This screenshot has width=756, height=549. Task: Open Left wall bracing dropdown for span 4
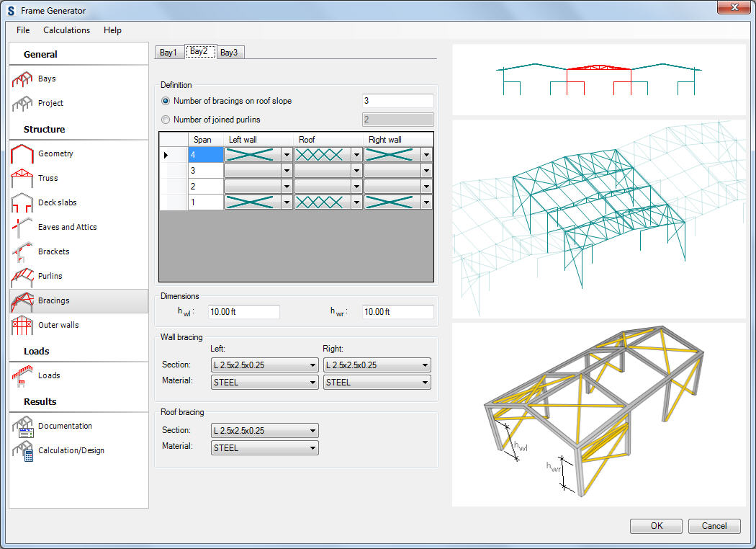coord(287,156)
